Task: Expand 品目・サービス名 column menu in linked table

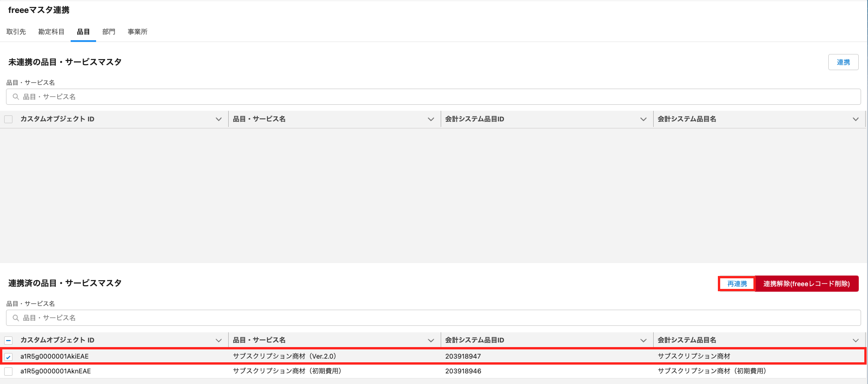Action: pyautogui.click(x=431, y=341)
